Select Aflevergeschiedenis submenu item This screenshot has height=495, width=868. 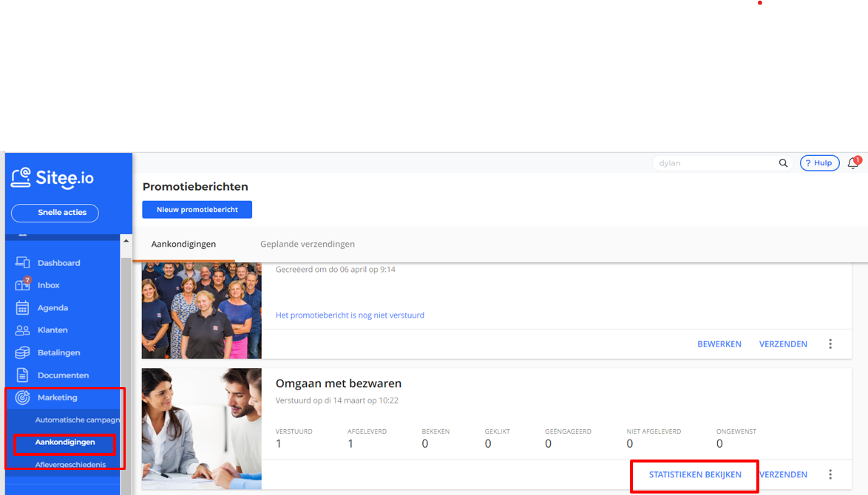tap(70, 465)
